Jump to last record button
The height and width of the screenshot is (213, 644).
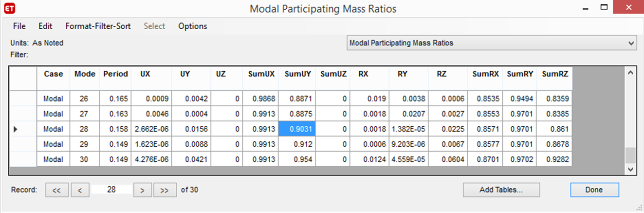coord(165,190)
